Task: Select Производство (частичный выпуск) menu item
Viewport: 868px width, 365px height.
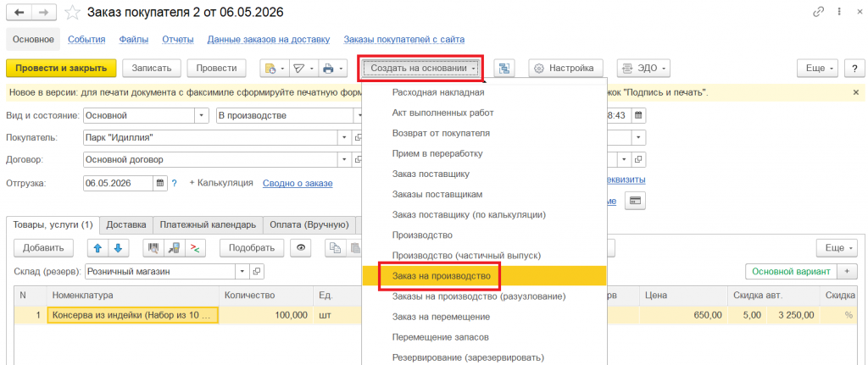Action: [x=484, y=256]
